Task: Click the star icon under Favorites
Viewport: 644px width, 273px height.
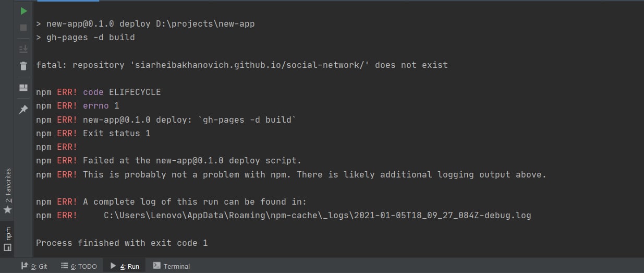Action: (7, 210)
